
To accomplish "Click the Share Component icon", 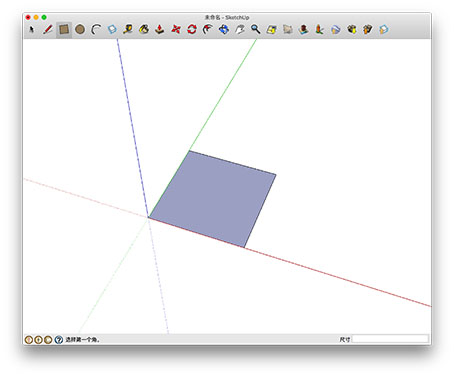I will (x=384, y=30).
